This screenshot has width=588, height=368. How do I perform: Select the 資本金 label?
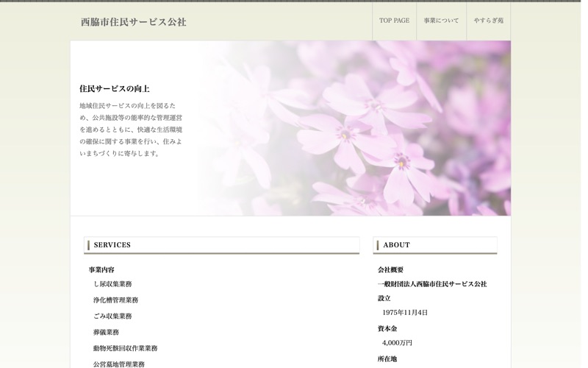click(387, 328)
